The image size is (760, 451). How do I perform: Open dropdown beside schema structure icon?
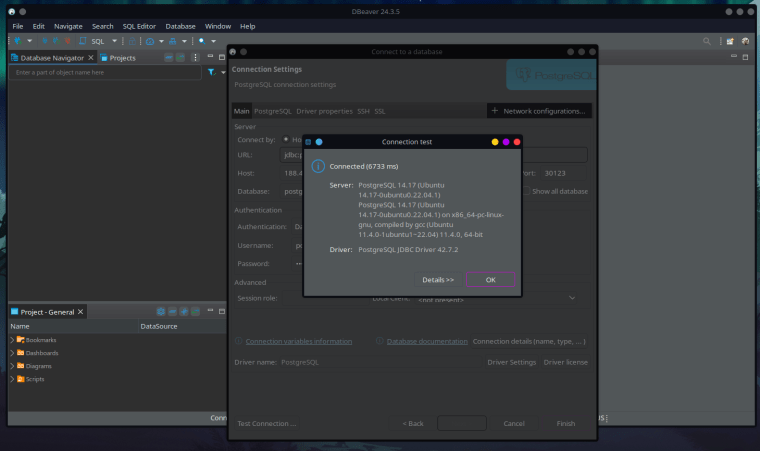pyautogui.click(x=184, y=41)
